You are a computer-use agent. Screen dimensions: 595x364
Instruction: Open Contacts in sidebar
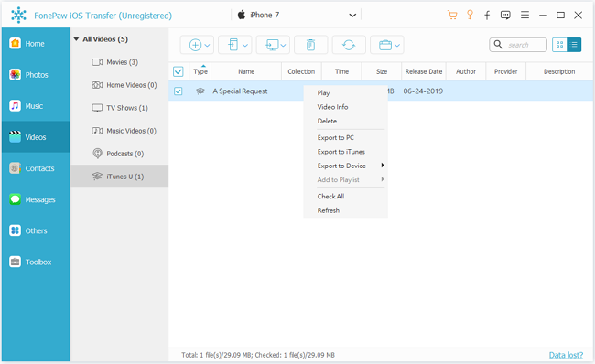point(36,168)
